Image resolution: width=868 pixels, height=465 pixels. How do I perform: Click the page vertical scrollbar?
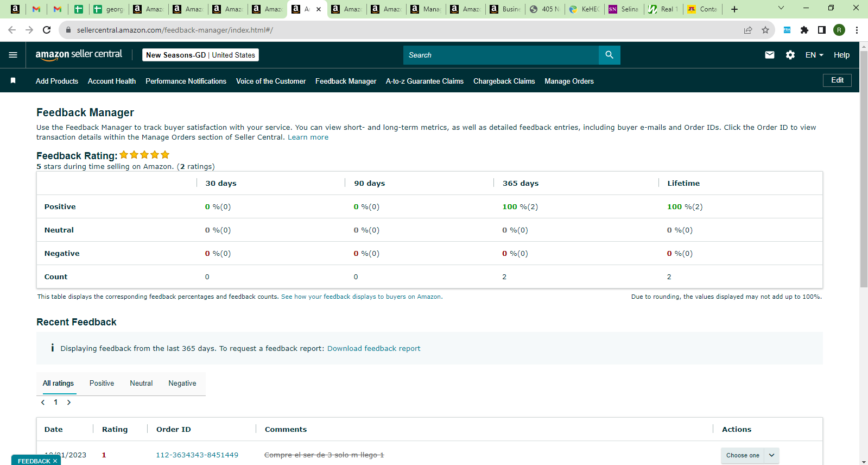(x=864, y=168)
